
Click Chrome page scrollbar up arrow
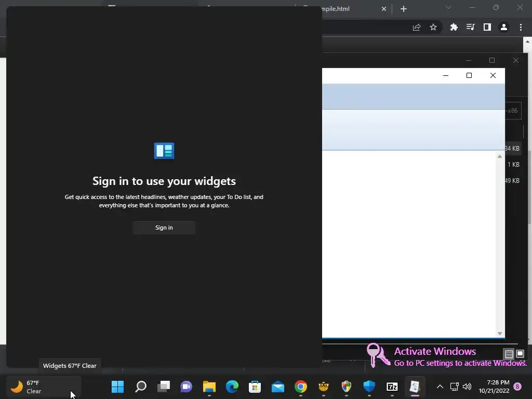point(528,42)
